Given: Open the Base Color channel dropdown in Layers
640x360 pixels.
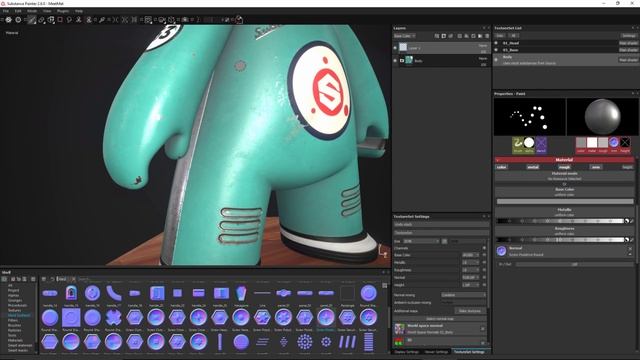Looking at the screenshot, I should (x=404, y=36).
